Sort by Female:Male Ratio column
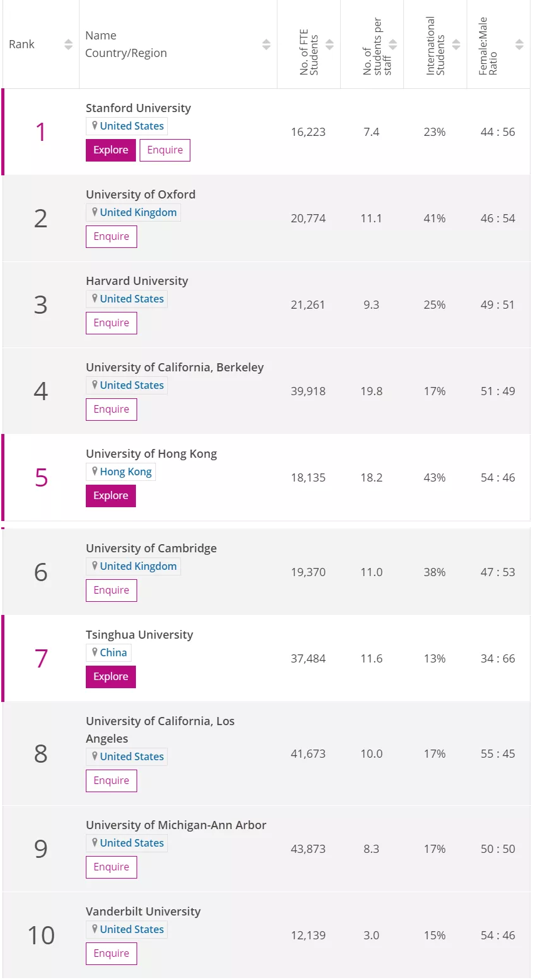Screen dimensions: 533x980 click(x=519, y=44)
